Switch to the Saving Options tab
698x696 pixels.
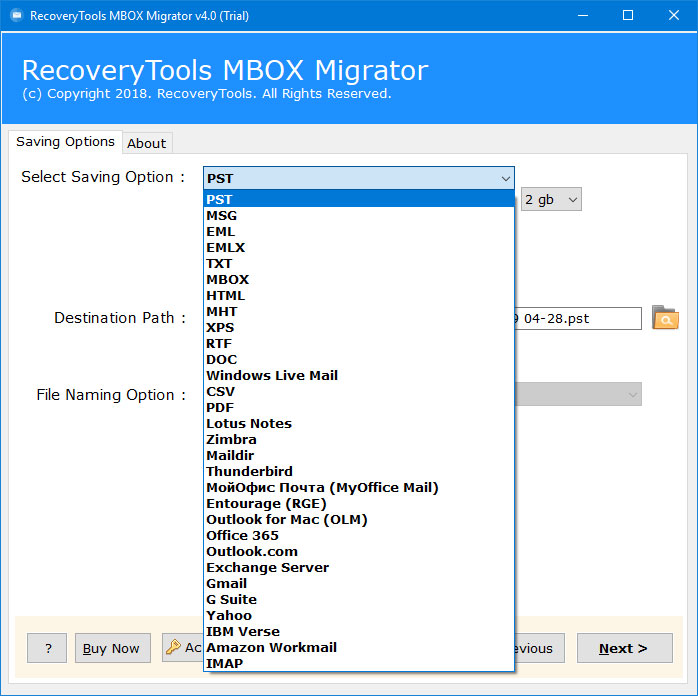point(65,142)
